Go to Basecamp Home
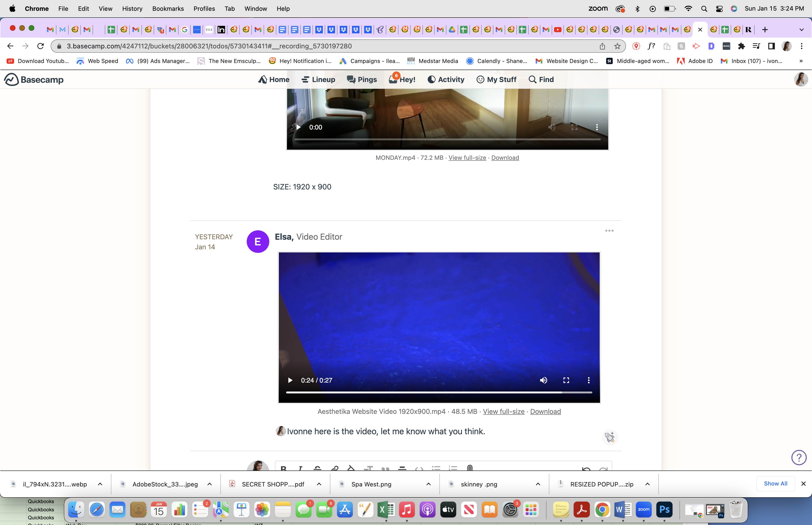Viewport: 812px width, 525px height. coord(274,79)
